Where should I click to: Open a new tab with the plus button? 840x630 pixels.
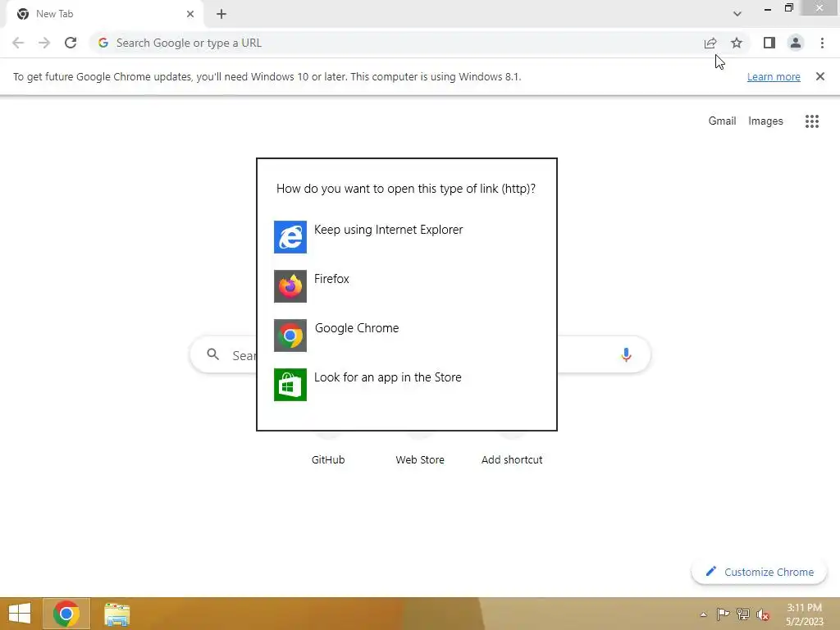(x=221, y=14)
